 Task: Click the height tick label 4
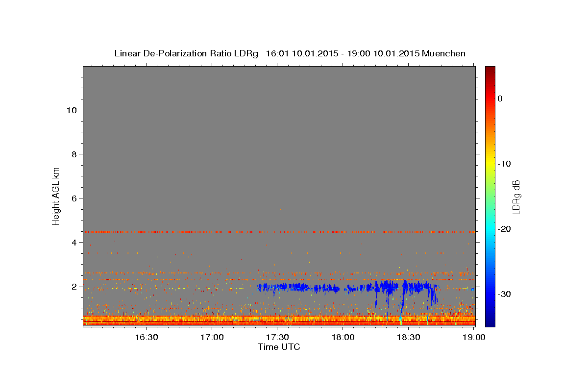(74, 243)
